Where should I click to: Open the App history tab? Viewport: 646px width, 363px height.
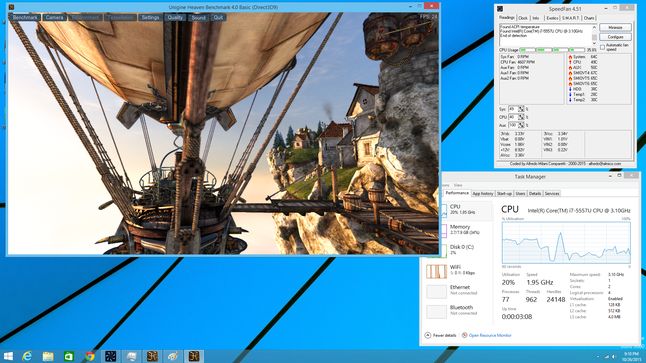tap(482, 193)
